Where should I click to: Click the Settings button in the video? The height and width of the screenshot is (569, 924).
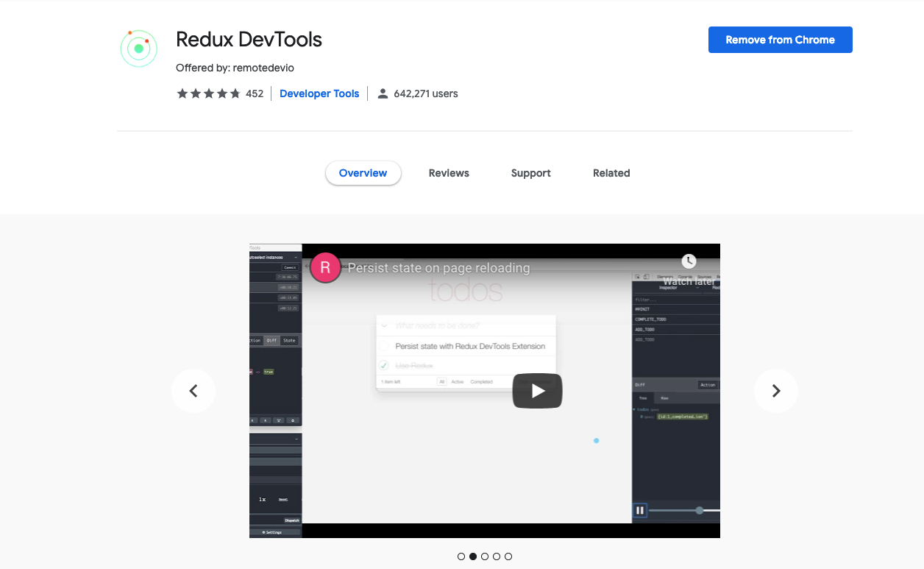[271, 532]
